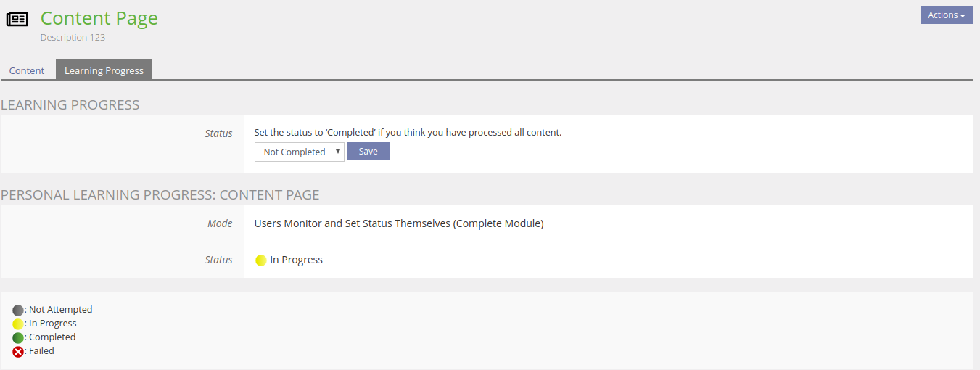Click the red Failed legend icon

[18, 352]
